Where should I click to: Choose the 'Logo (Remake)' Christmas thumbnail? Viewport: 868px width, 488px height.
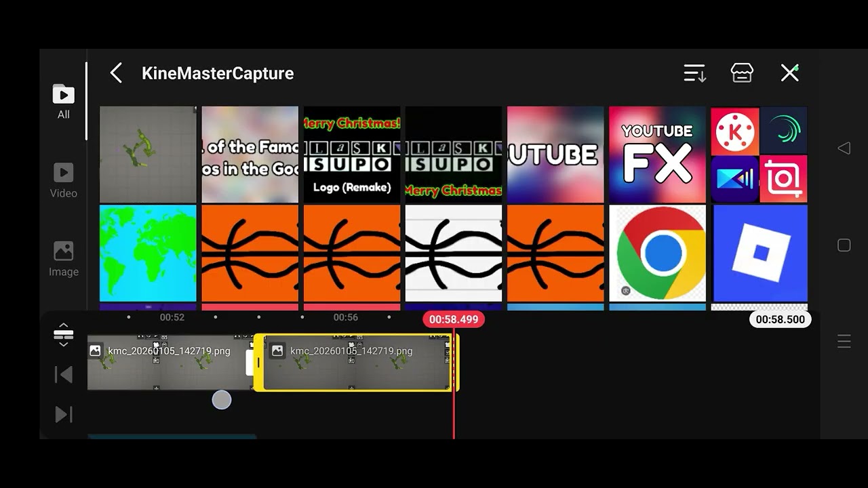tap(351, 155)
